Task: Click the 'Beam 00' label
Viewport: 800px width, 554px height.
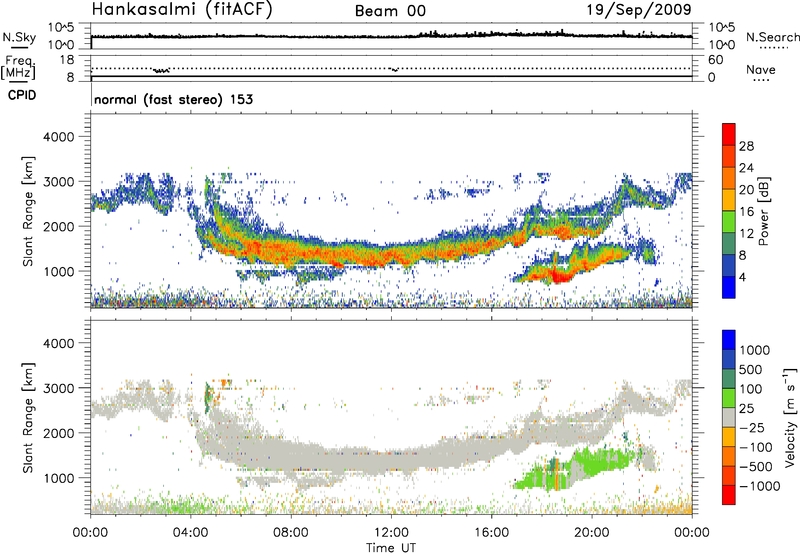Action: click(390, 11)
